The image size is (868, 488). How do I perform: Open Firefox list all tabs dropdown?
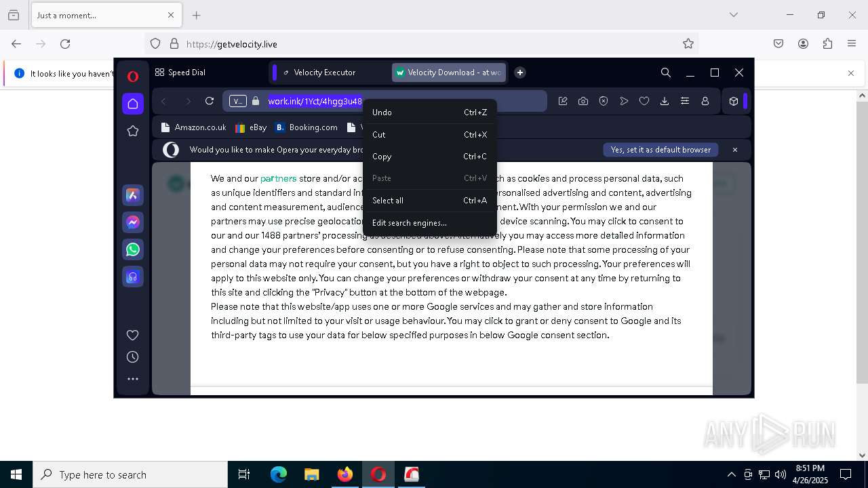[x=734, y=15]
